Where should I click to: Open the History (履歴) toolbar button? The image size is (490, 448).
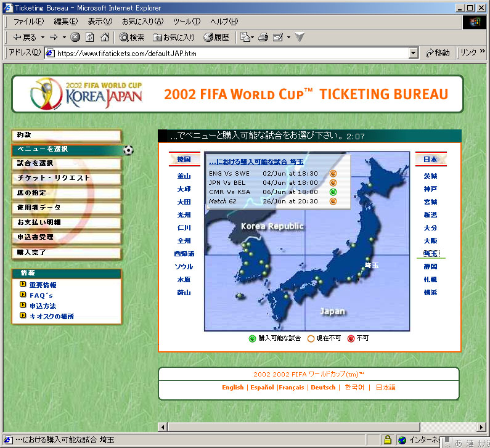point(216,38)
